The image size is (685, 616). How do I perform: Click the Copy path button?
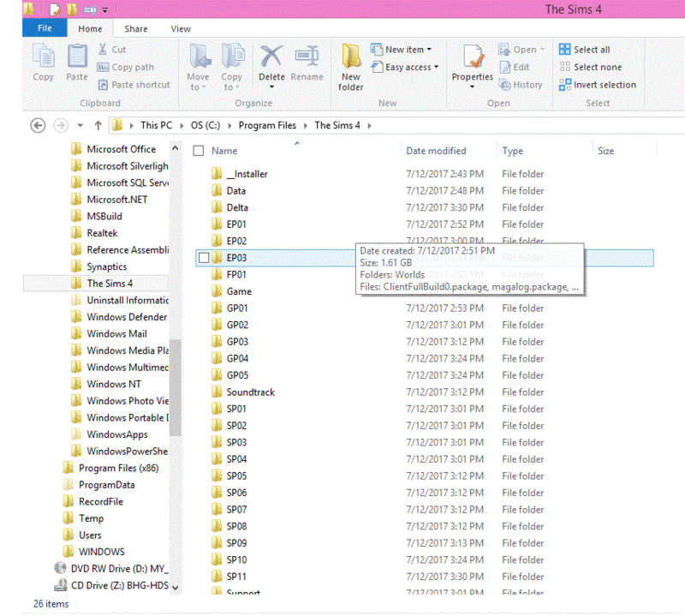126,67
